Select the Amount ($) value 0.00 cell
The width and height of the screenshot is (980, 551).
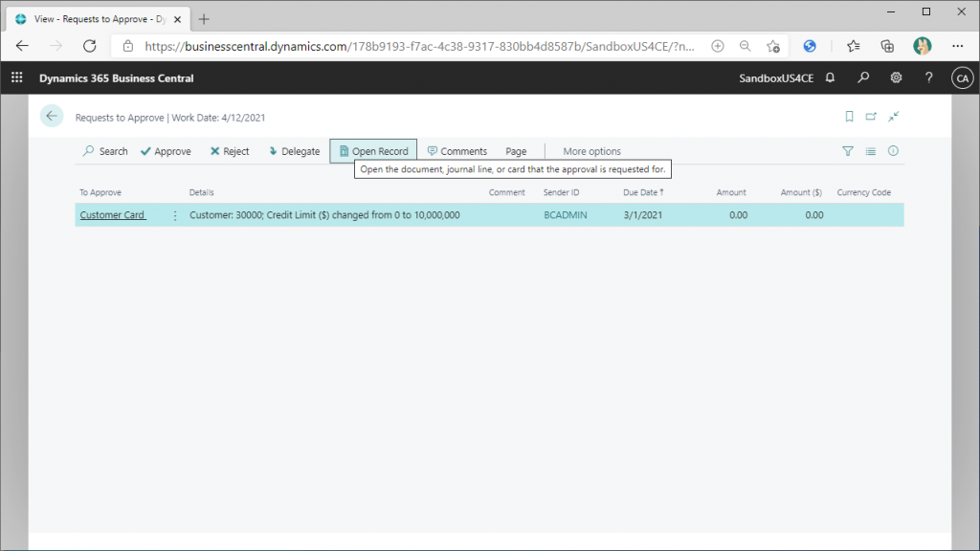813,215
